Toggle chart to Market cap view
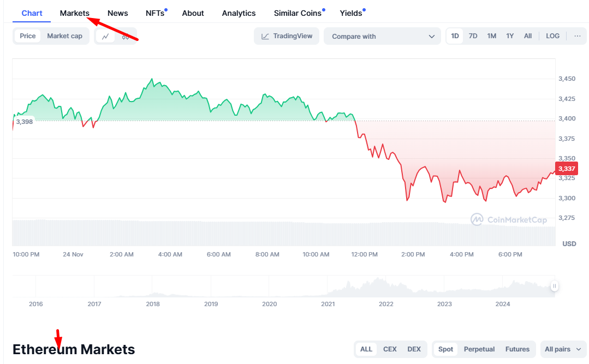This screenshot has width=589, height=364. coord(64,36)
